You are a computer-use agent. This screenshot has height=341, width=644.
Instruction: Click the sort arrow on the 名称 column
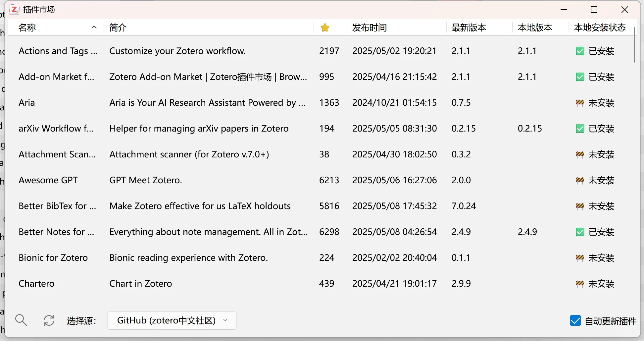(94, 27)
